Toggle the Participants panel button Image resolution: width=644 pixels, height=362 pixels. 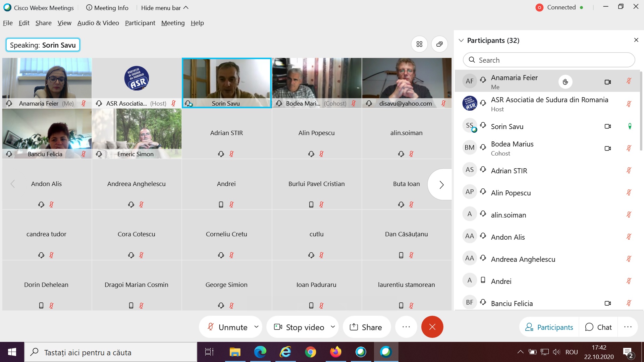(549, 327)
